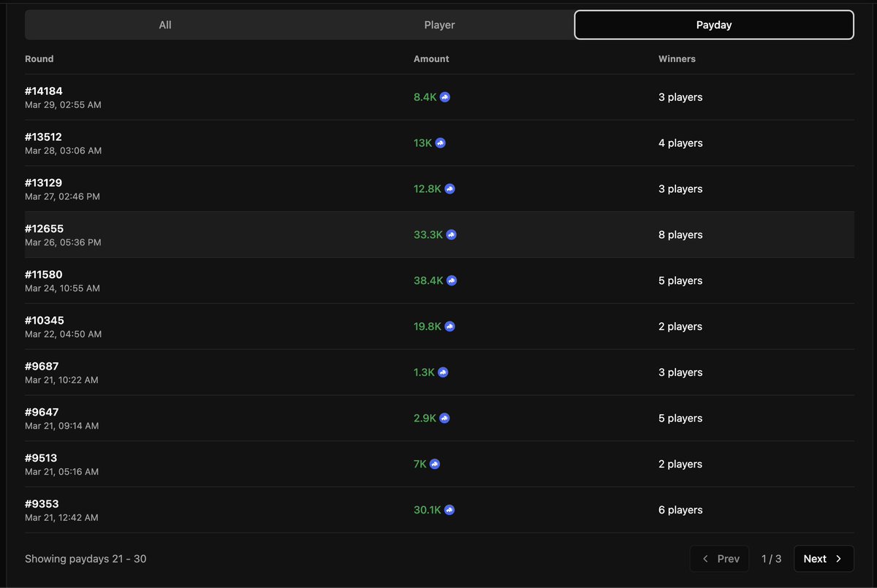Screen dimensions: 877x588
Task: Open round #9513
Action: [41, 459]
